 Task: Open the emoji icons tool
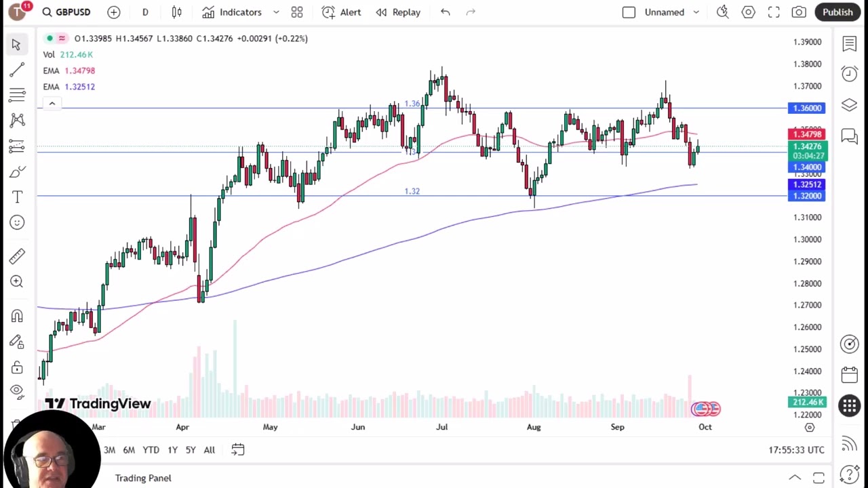click(17, 222)
